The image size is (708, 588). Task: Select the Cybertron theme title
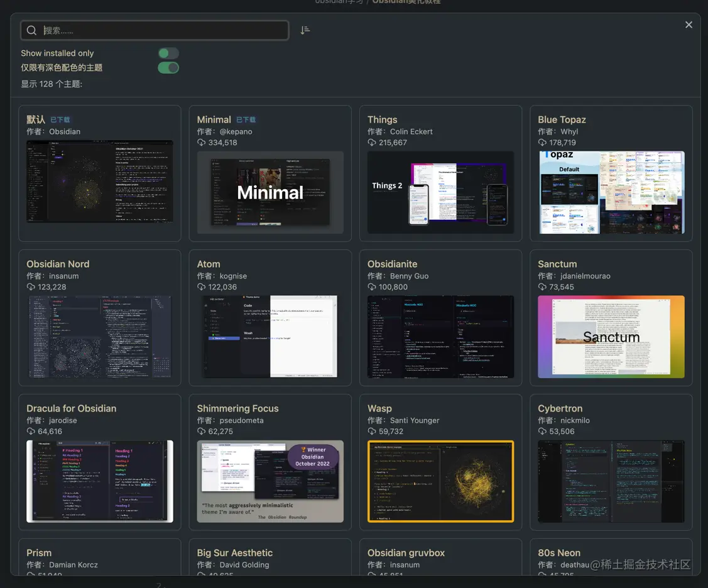[x=560, y=409]
